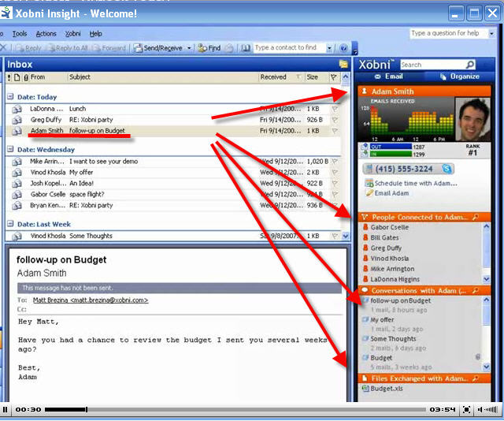Click Matt Brezina email address link

pyautogui.click(x=91, y=300)
